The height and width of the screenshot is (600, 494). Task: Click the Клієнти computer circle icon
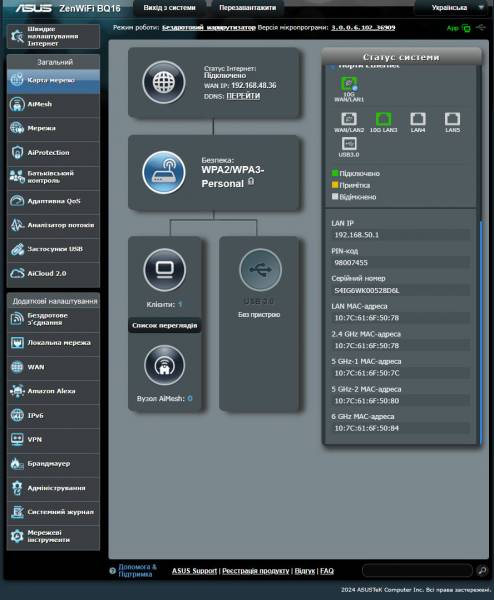pos(165,270)
